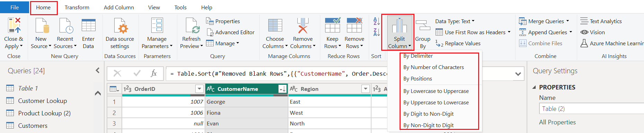This screenshot has width=644, height=133.
Task: Collapse the PROPERTIES section triangle
Action: pos(534,87)
